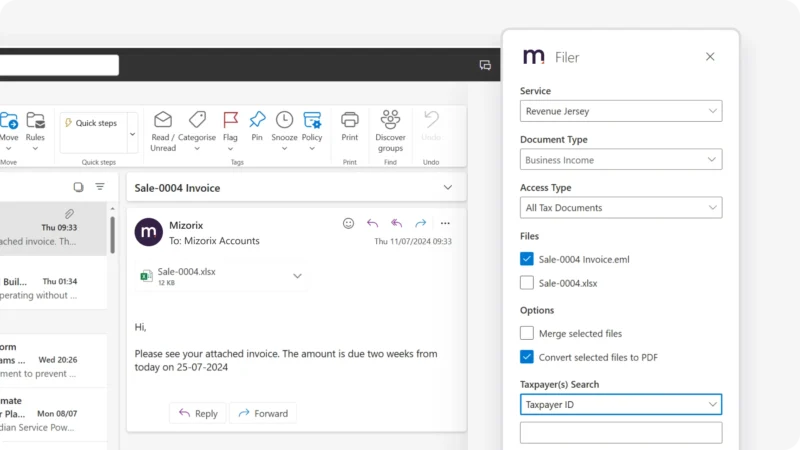
Task: Click the attachment paperclip on Thu 09:33 email
Action: (x=69, y=214)
